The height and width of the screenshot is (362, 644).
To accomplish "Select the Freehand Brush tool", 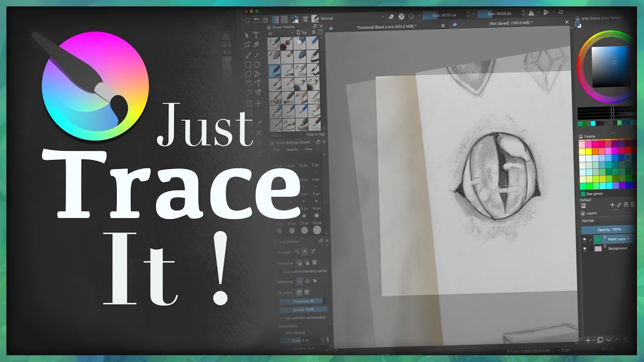I will tap(248, 55).
